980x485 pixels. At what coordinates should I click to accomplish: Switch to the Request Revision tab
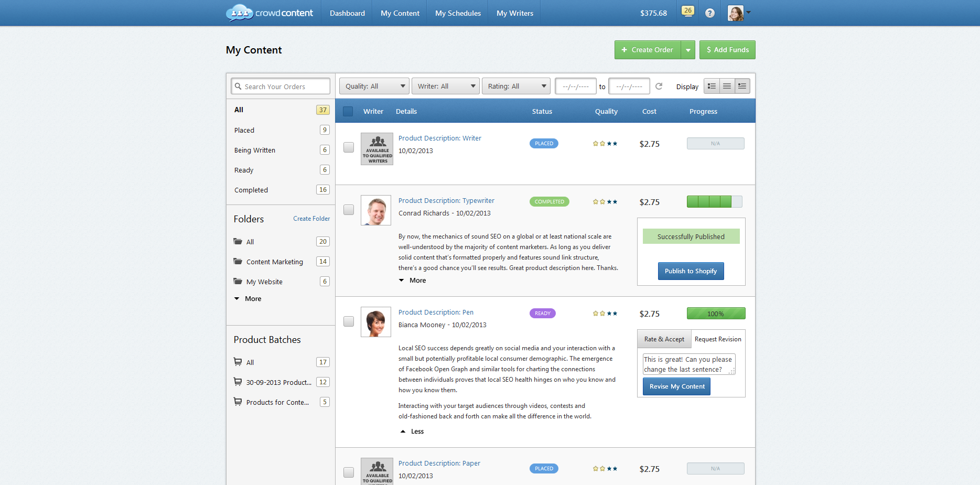pos(717,339)
